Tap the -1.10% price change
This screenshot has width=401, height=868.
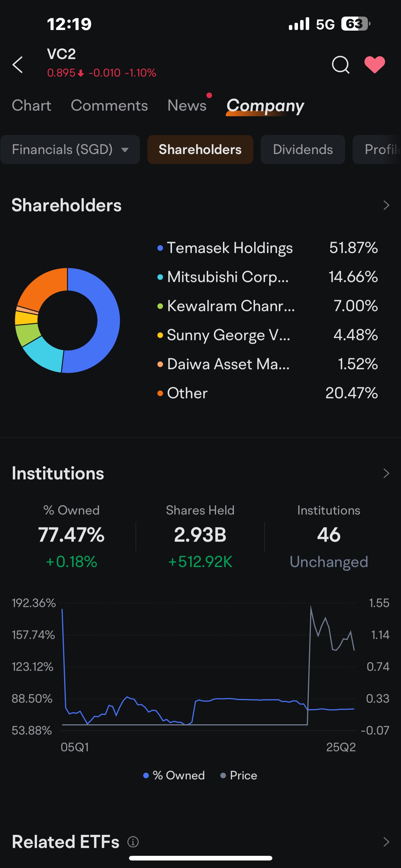141,73
